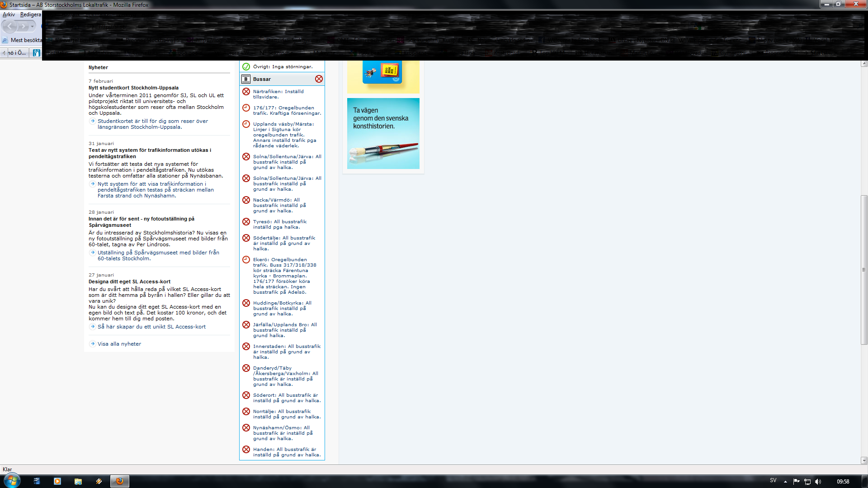Select the tab with blue fork-and-bottle icon

point(36,53)
